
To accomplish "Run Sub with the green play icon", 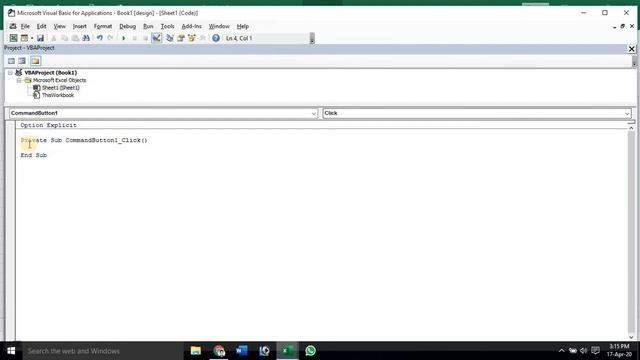I will (x=124, y=38).
